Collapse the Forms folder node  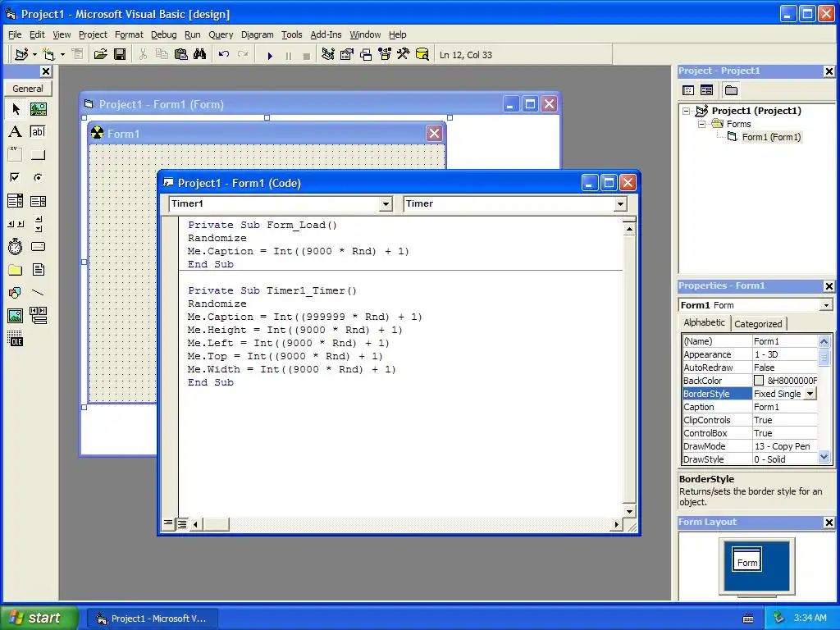701,124
